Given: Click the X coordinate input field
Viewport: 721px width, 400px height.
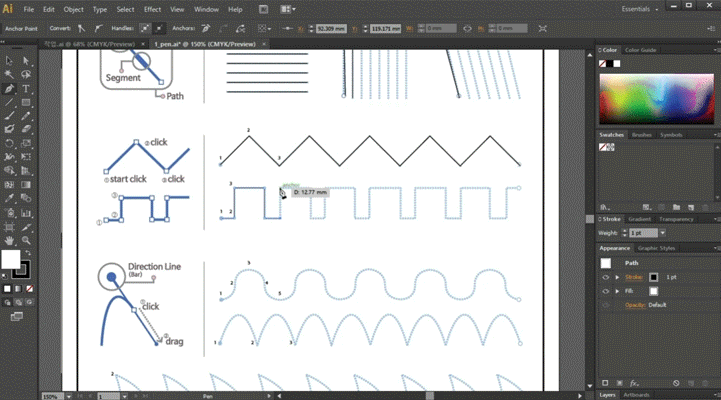Looking at the screenshot, I should pos(331,29).
